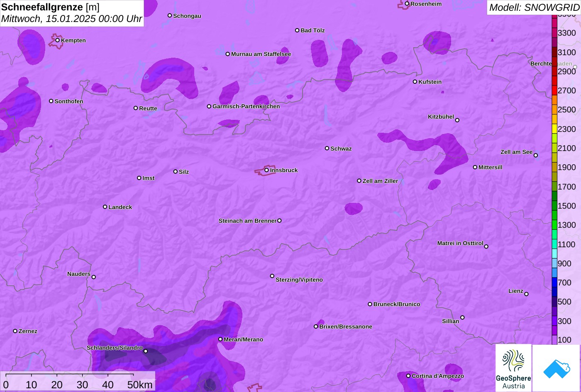Screen dimensions: 581x392
Task: Click the Modell: SNOWGRID label
Action: pos(534,7)
